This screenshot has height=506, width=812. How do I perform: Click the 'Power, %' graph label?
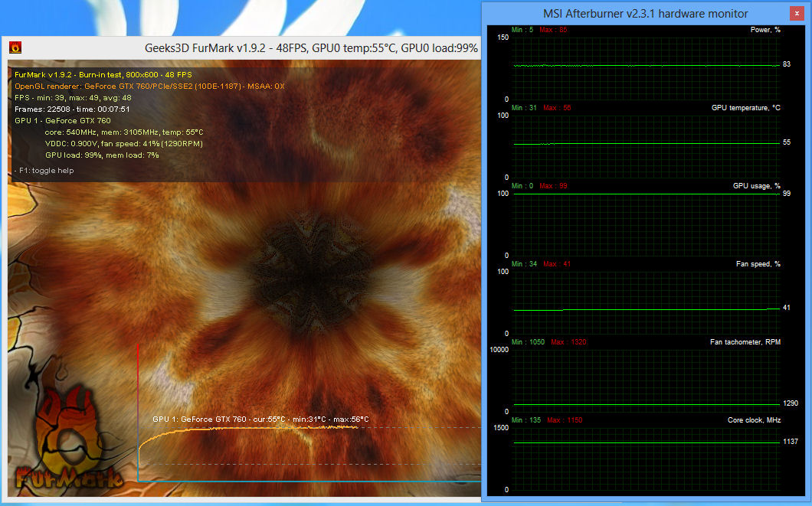click(x=765, y=30)
